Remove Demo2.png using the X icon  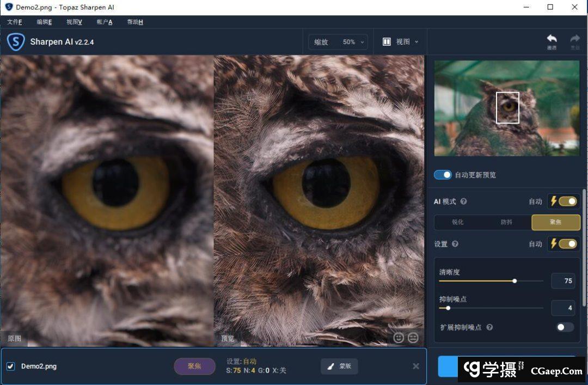(x=416, y=366)
